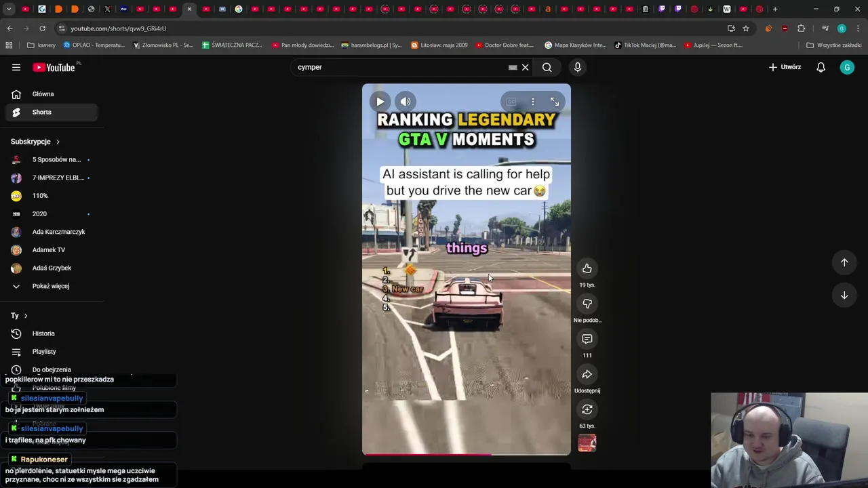Seek on the Short's red progress bar
Image resolution: width=868 pixels, height=488 pixels.
tap(467, 454)
